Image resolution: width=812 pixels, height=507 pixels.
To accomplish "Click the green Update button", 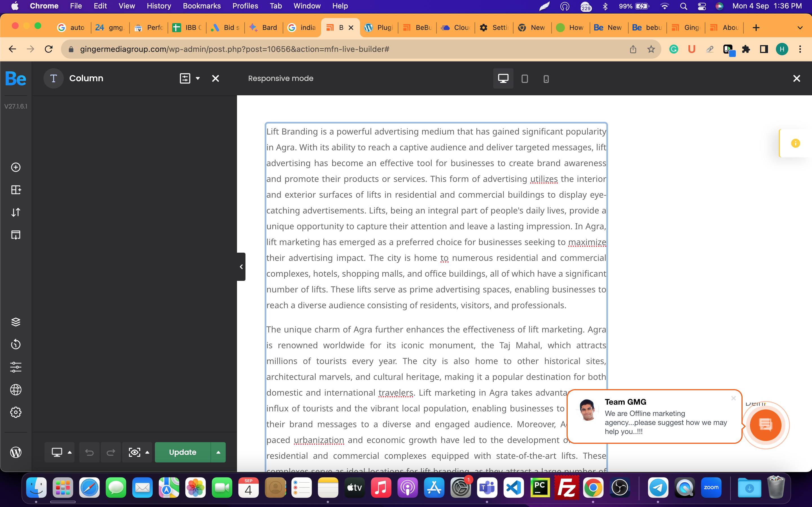I will pyautogui.click(x=183, y=452).
